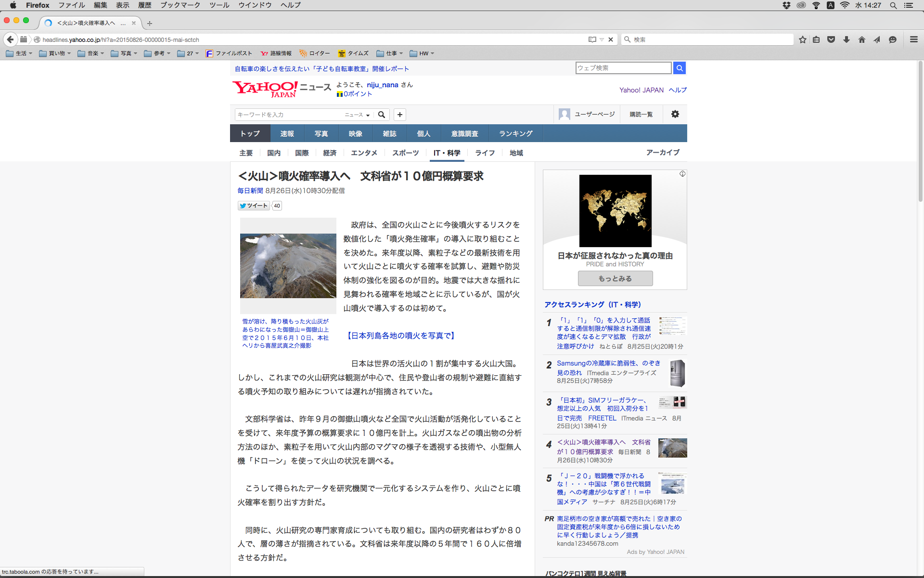
Task: Click the もっとみる ad button
Action: click(x=615, y=278)
